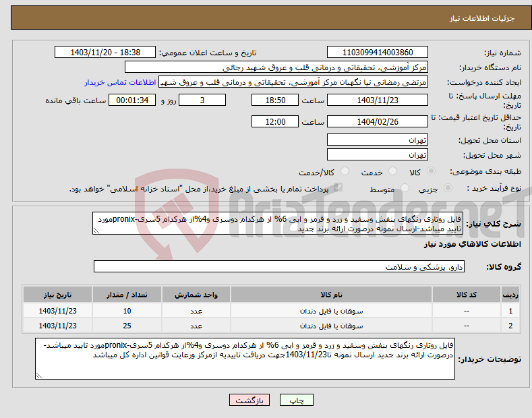The width and height of the screenshot is (532, 418).
Task: Click the بازگشت (back) button
Action: coord(249,400)
